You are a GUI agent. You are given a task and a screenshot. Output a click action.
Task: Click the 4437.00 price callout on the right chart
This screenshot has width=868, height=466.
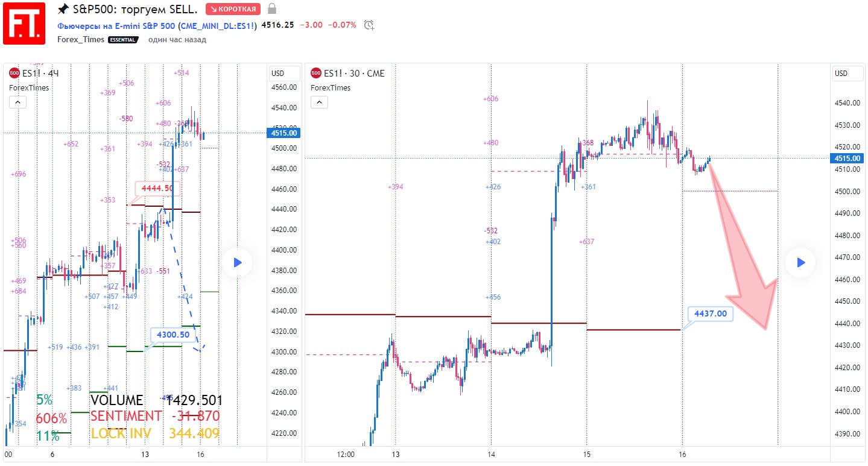(711, 313)
